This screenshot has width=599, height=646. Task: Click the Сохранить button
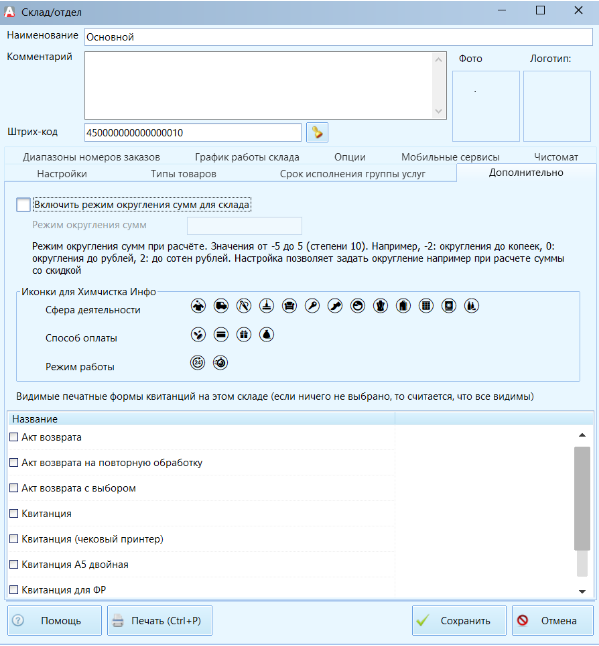(x=459, y=620)
